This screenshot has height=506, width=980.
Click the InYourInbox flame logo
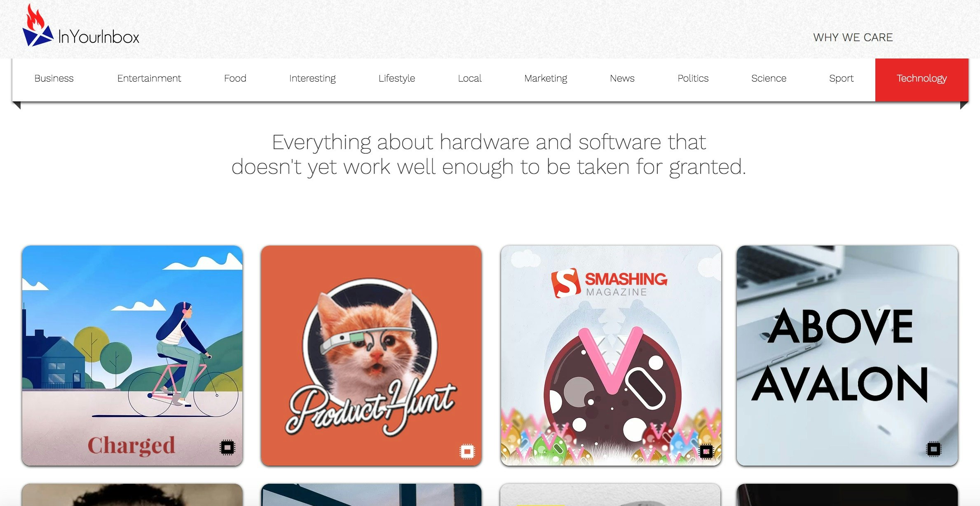click(x=38, y=26)
